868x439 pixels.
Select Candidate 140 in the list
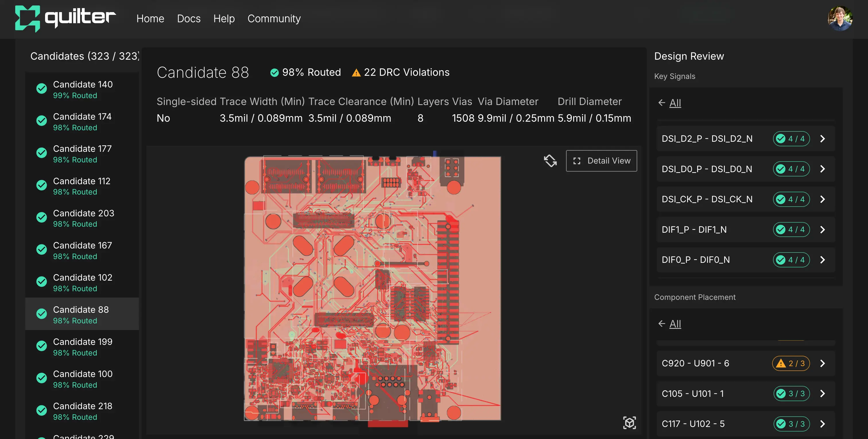82,89
